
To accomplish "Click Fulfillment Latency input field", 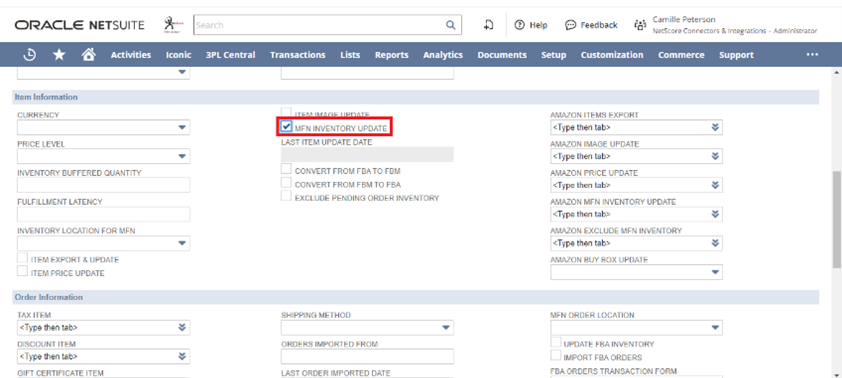I will pyautogui.click(x=103, y=214).
